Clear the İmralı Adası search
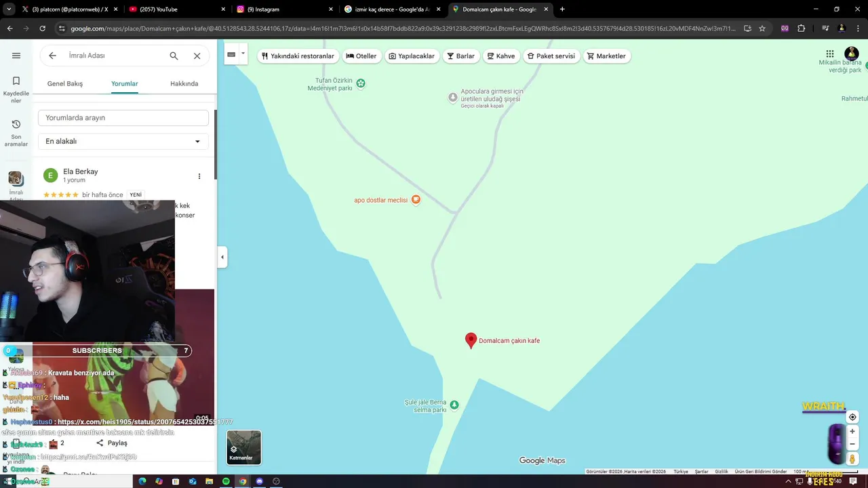This screenshot has height=488, width=868. pos(197,56)
